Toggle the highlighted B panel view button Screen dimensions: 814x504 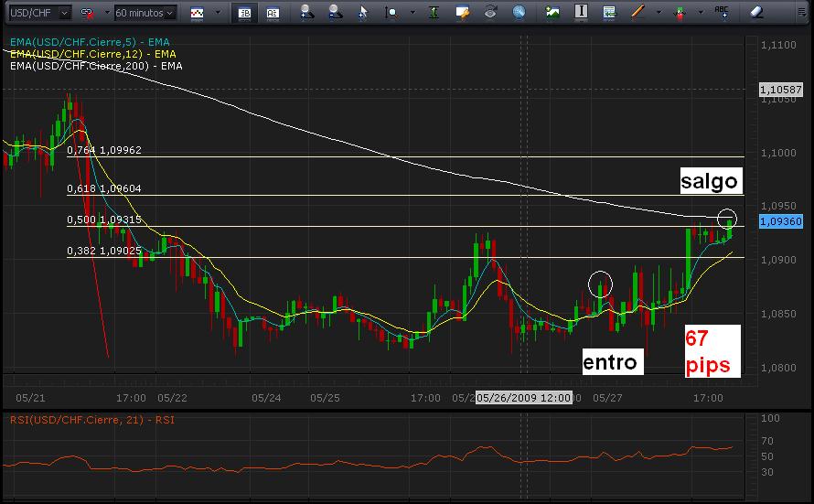coord(244,13)
